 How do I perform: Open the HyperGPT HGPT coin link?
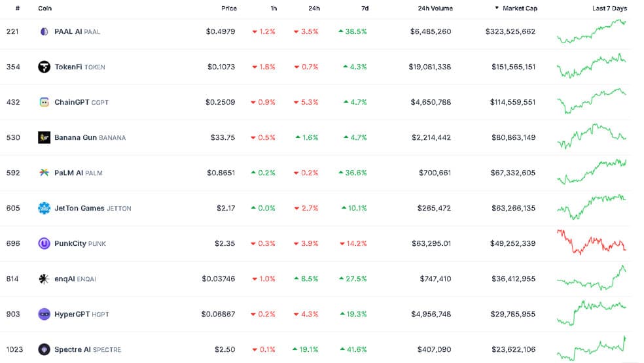point(82,314)
